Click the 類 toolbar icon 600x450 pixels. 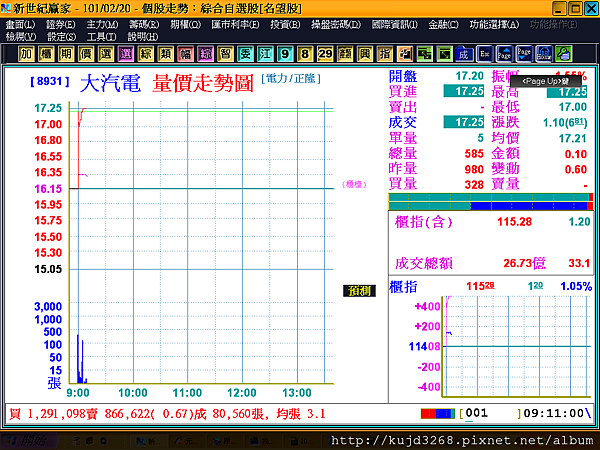(x=165, y=54)
